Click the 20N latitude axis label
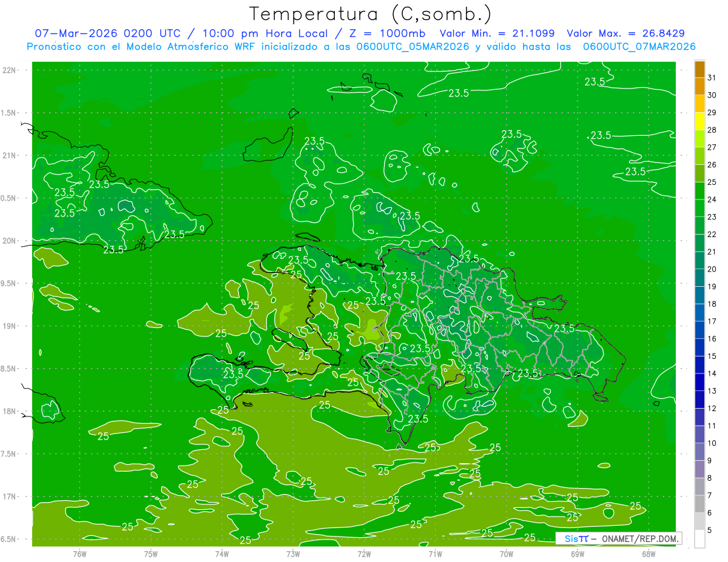Screen dimensions: 728x562 coord(10,241)
